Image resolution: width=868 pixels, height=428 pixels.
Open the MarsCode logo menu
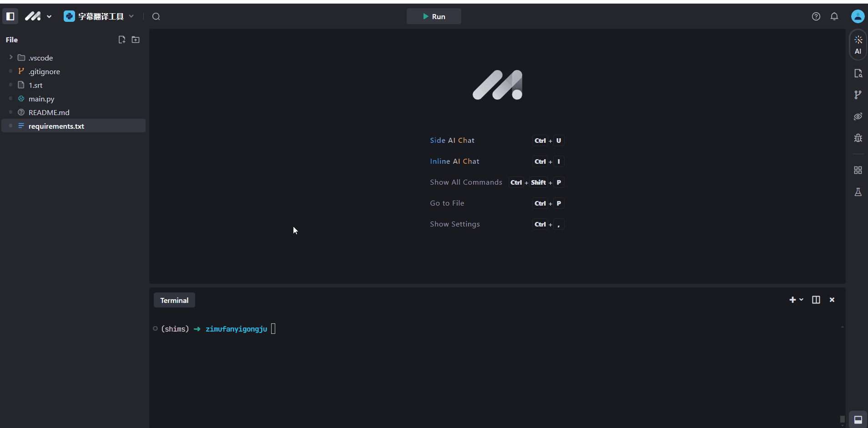pyautogui.click(x=38, y=16)
